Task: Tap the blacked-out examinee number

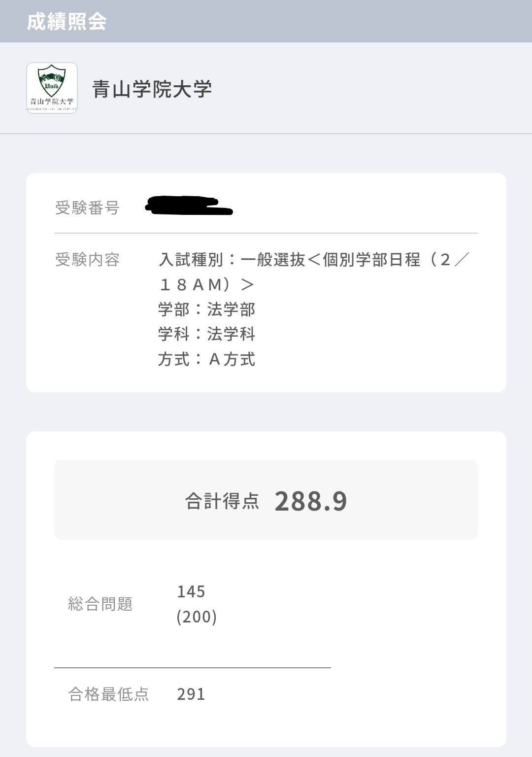Action: pyautogui.click(x=189, y=206)
